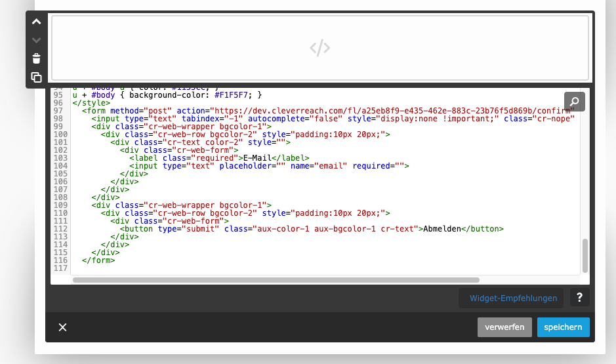
Task: Click the horizontal scrollbar of the code editor
Action: (x=276, y=280)
